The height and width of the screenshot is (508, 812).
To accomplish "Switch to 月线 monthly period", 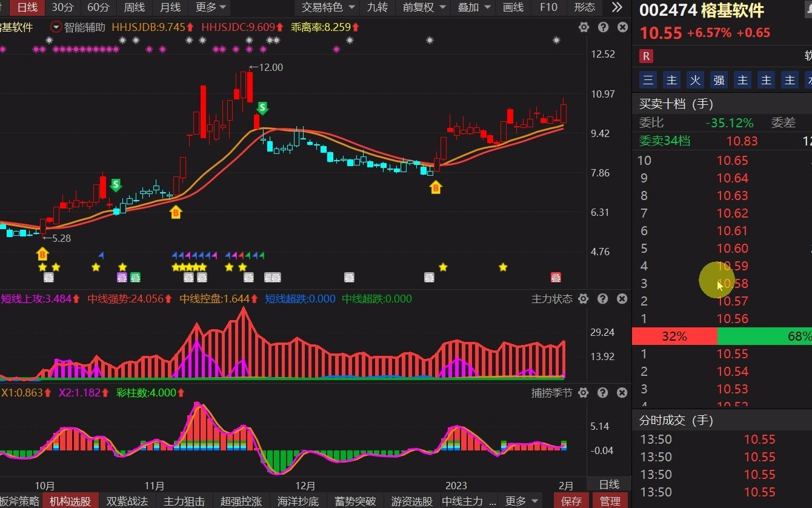I will tap(170, 7).
